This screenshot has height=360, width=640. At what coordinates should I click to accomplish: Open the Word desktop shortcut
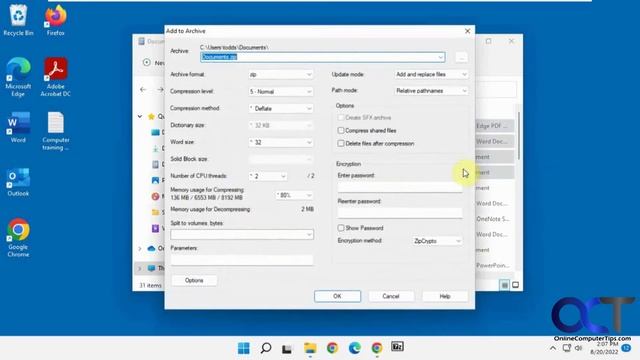coord(18,127)
